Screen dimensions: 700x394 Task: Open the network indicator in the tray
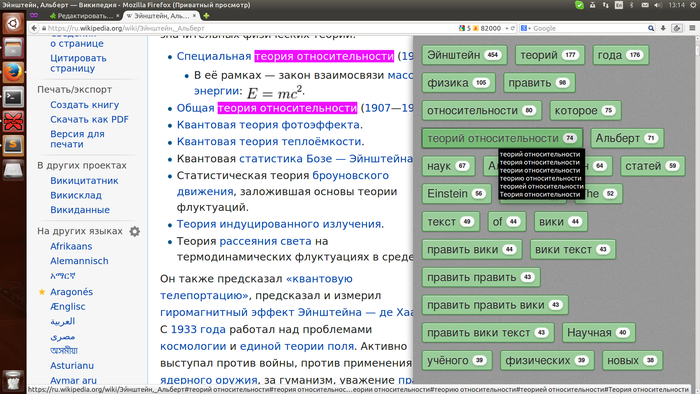[x=605, y=5]
